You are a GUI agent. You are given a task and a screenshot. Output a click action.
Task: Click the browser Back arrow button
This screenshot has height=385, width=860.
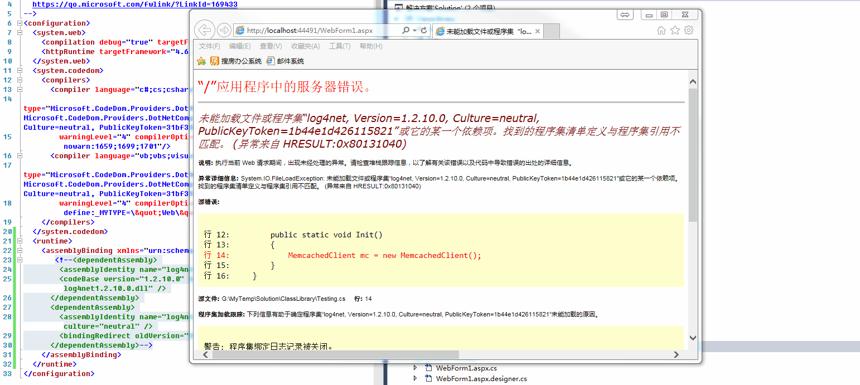[205, 30]
